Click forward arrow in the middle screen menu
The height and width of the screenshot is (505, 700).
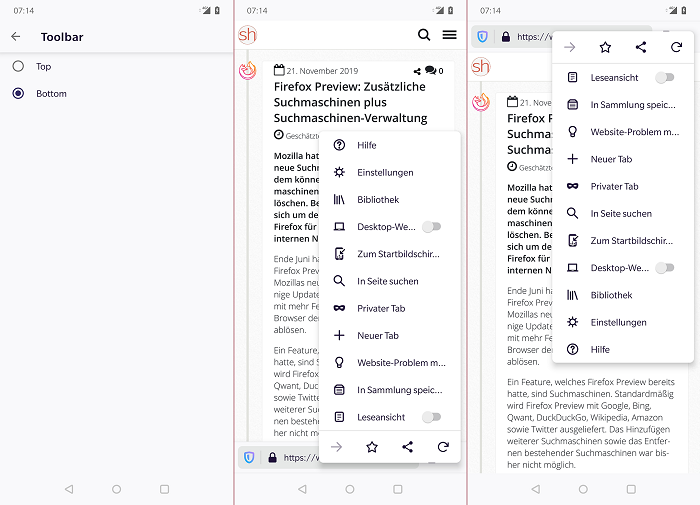tap(337, 447)
